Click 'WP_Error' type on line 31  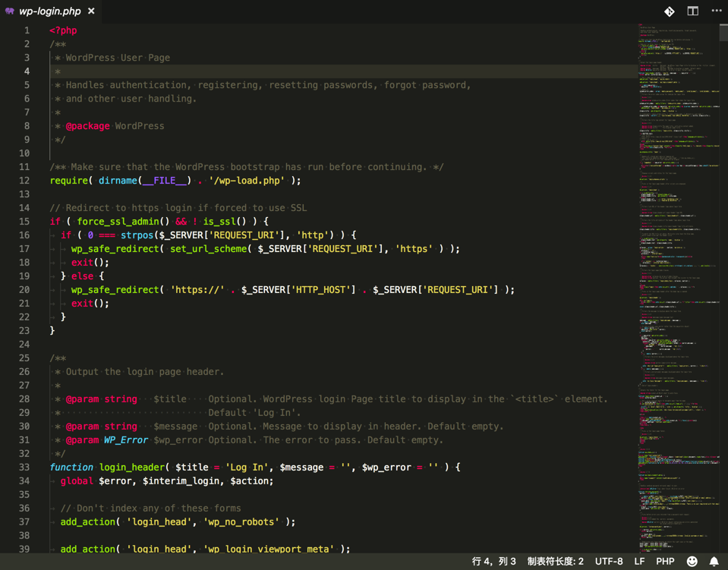click(x=126, y=440)
